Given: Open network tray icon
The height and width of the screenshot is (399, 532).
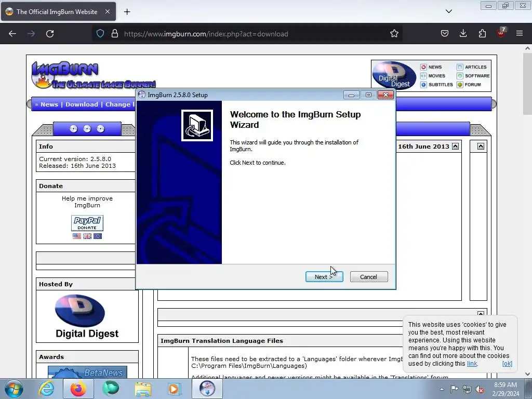Looking at the screenshot, I should tap(467, 389).
